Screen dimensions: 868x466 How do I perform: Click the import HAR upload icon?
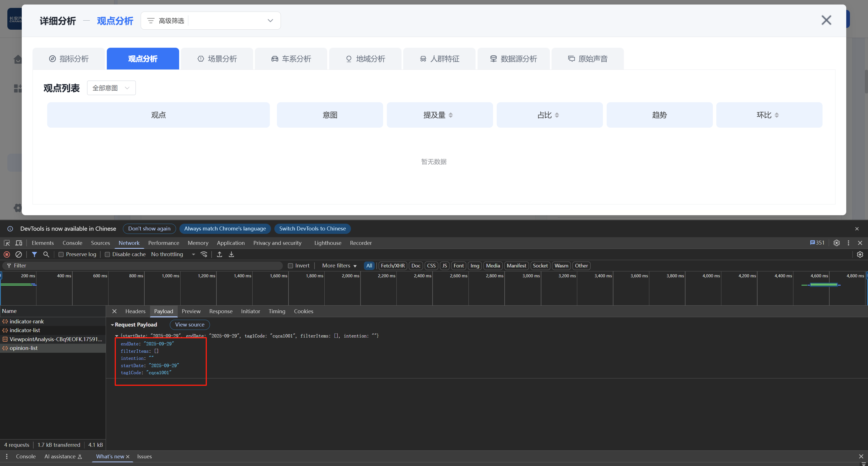219,254
